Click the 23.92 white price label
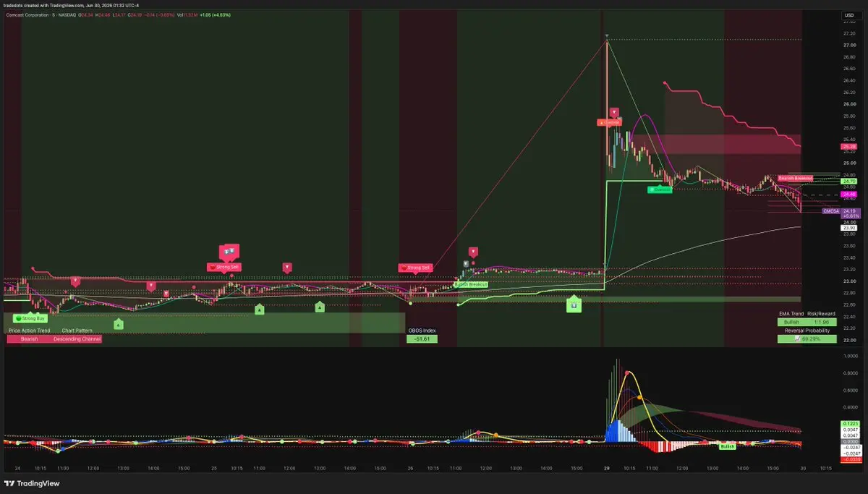 point(849,228)
